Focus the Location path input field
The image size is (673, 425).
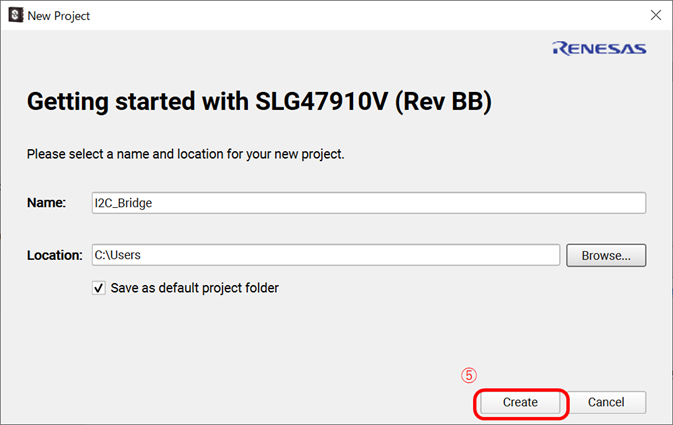[325, 255]
